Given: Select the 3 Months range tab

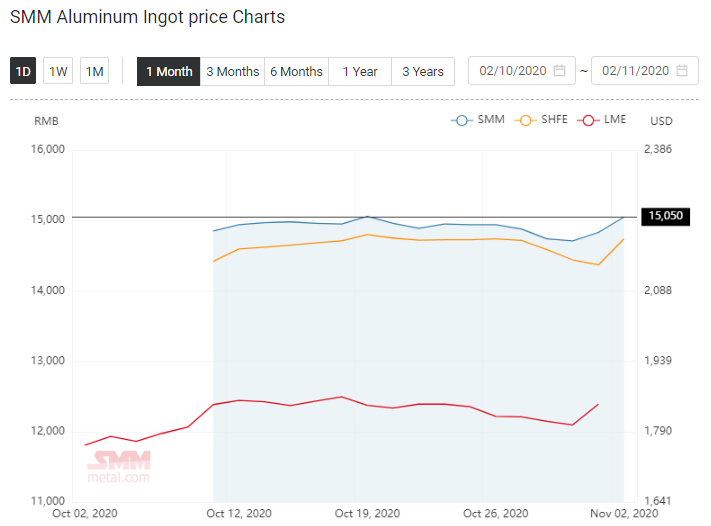Looking at the screenshot, I should 232,72.
